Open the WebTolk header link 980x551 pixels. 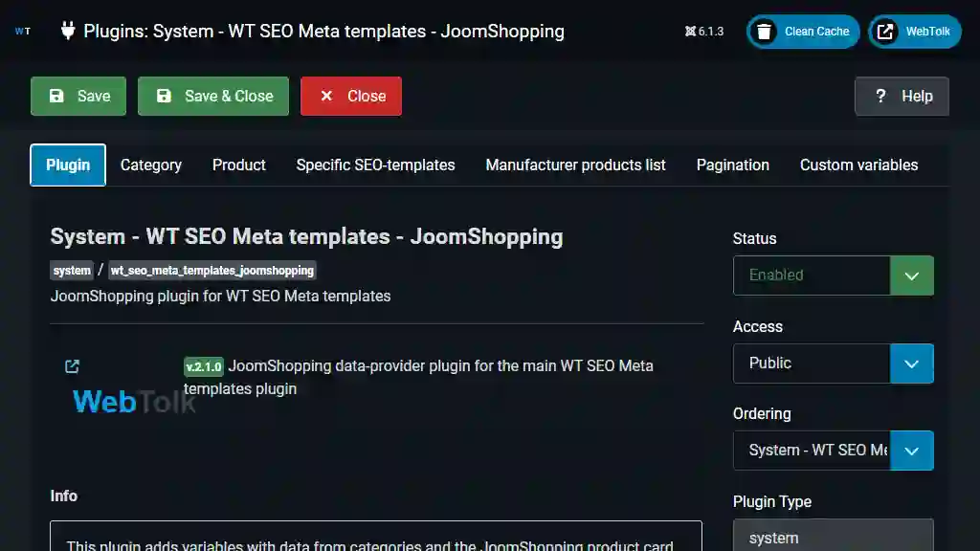[914, 32]
